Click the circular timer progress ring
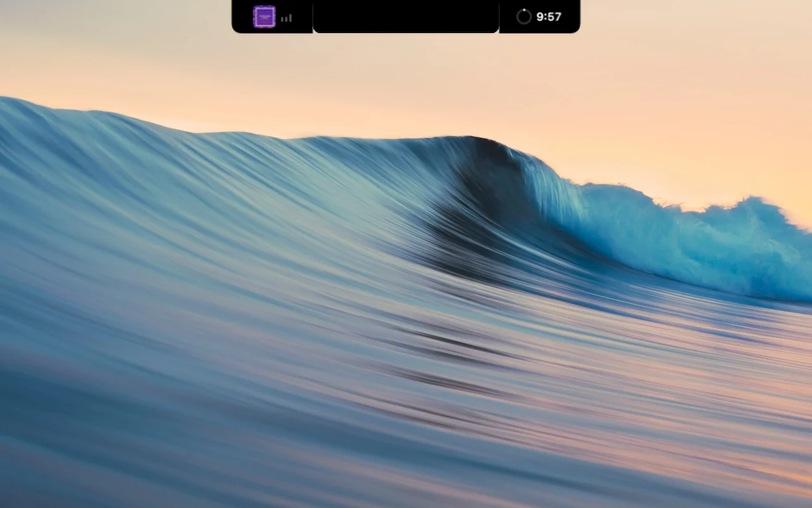812x508 pixels. click(x=523, y=17)
